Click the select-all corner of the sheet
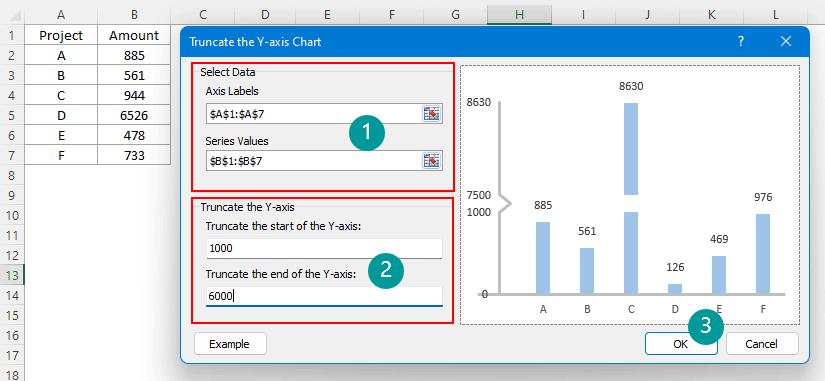825x381 pixels. coord(12,15)
